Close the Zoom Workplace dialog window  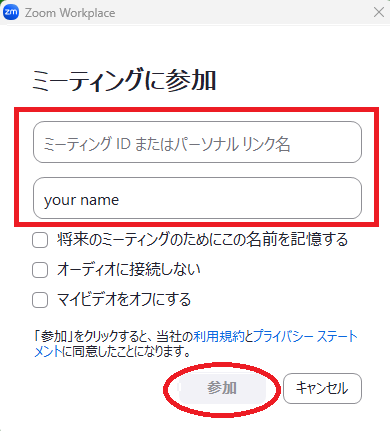379,12
